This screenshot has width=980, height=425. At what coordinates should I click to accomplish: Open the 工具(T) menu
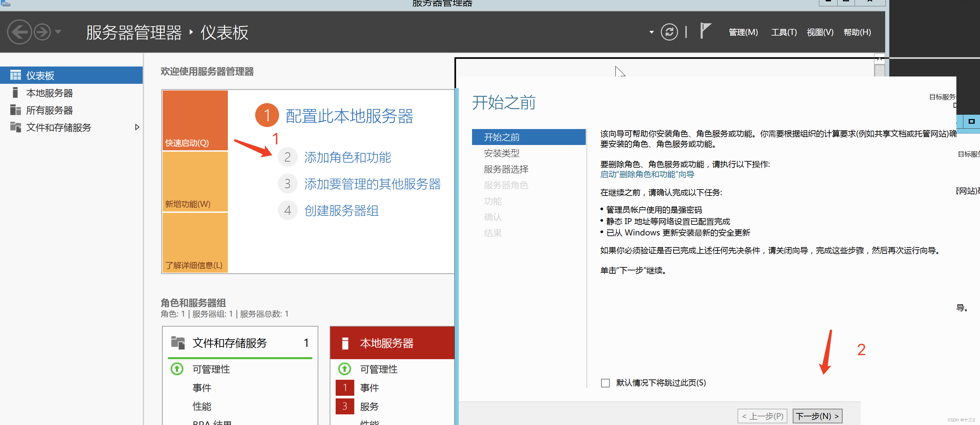[x=783, y=32]
